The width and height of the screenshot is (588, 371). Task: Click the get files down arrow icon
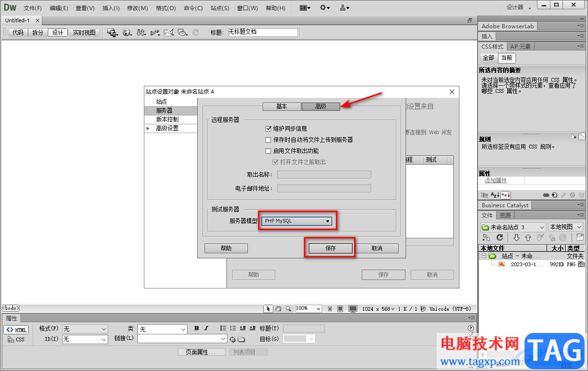point(517,237)
